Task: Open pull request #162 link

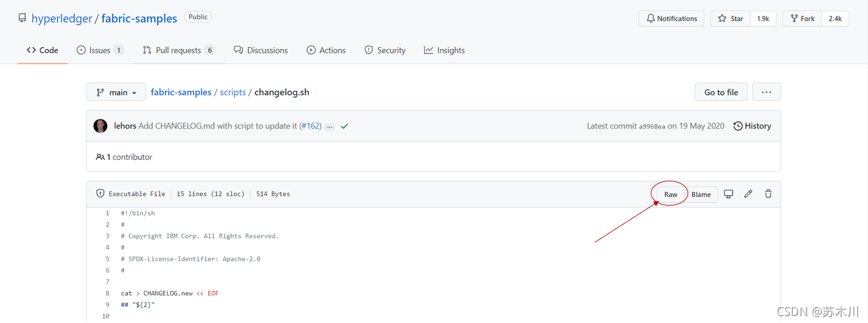Action: tap(311, 126)
